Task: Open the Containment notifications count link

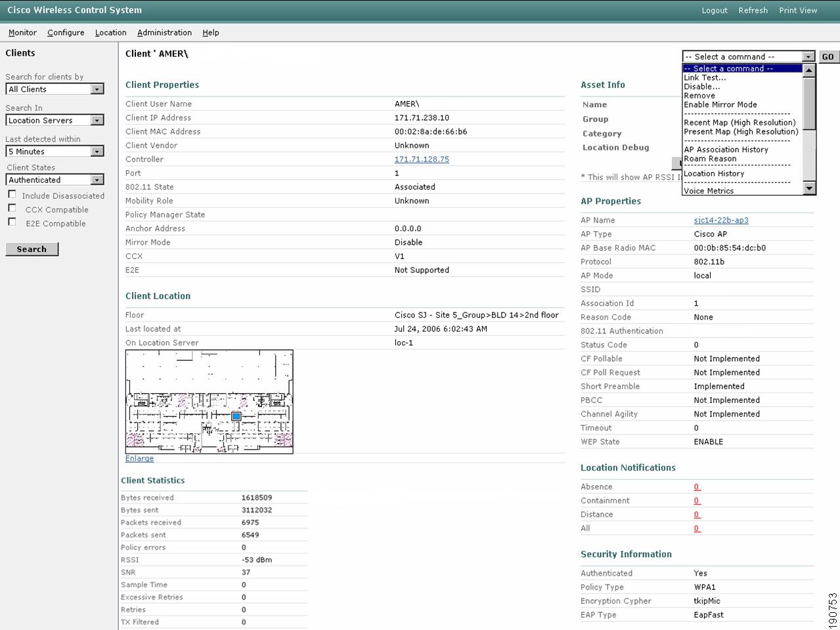Action: point(697,501)
